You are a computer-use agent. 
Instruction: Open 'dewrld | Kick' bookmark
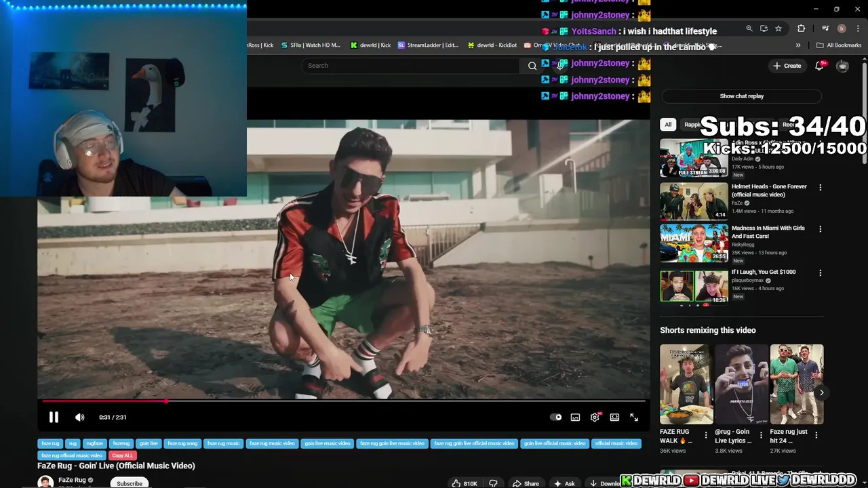point(370,45)
